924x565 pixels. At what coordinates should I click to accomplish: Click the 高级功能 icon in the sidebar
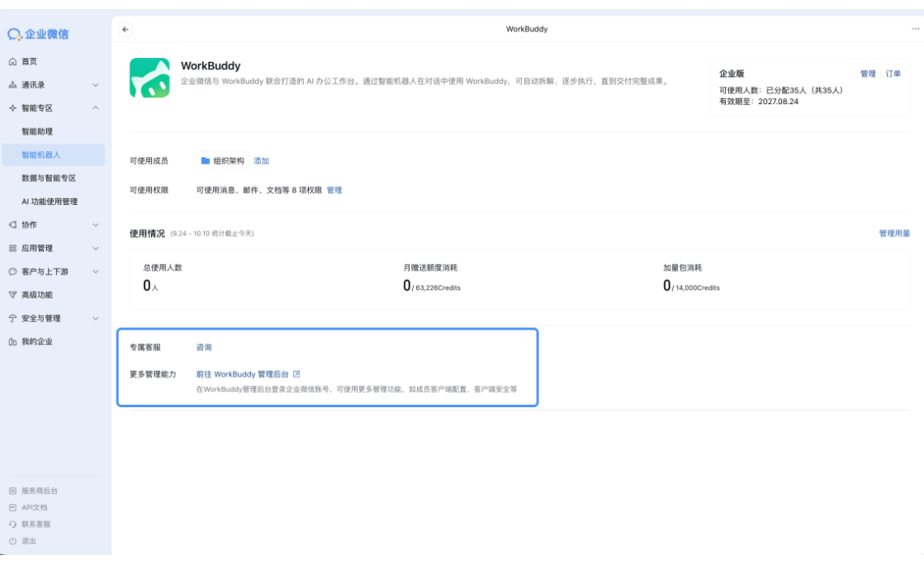click(x=12, y=295)
